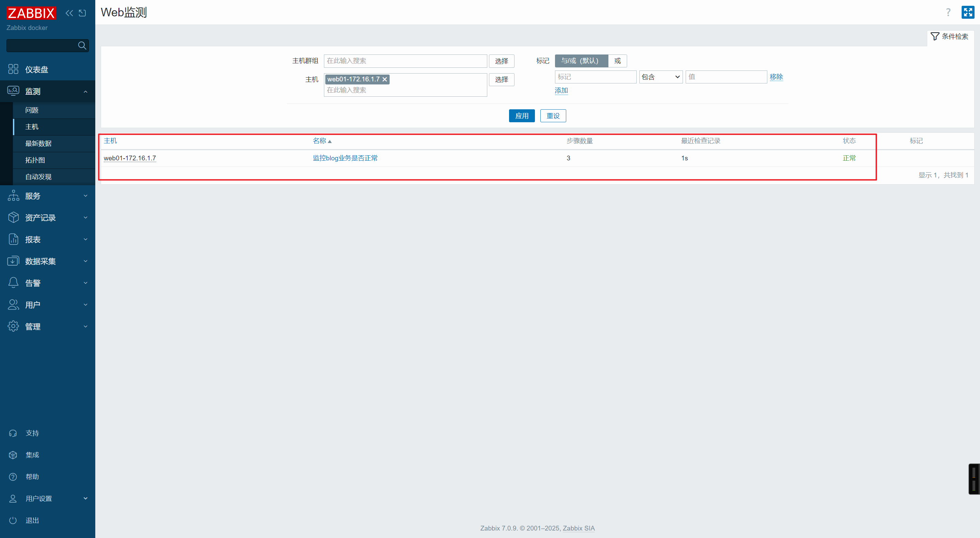
Task: Click the hide-sidebar icon beside the collapse arrows
Action: click(x=82, y=13)
